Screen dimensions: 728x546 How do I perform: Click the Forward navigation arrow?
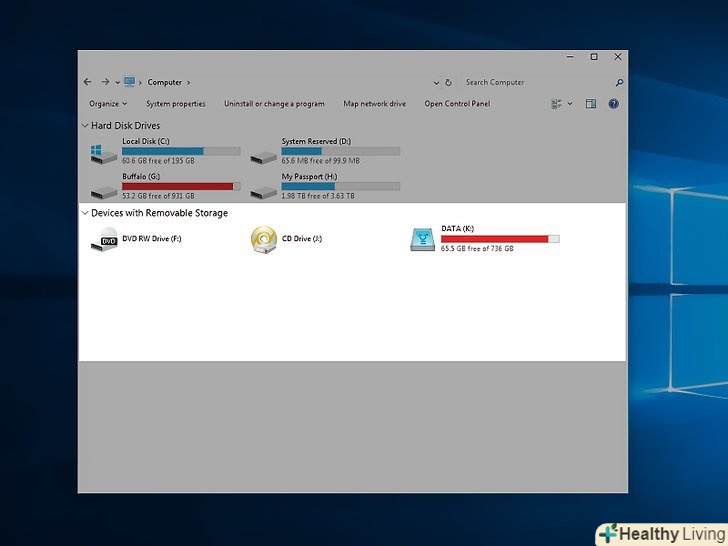[105, 82]
